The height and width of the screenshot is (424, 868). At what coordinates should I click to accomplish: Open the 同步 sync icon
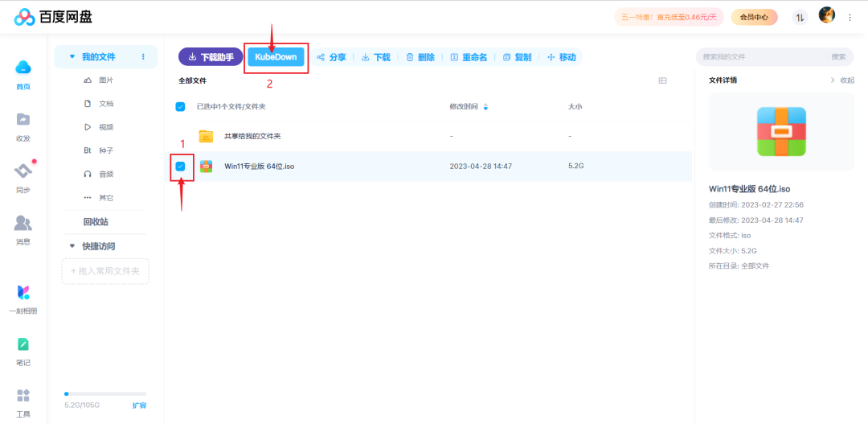(23, 171)
